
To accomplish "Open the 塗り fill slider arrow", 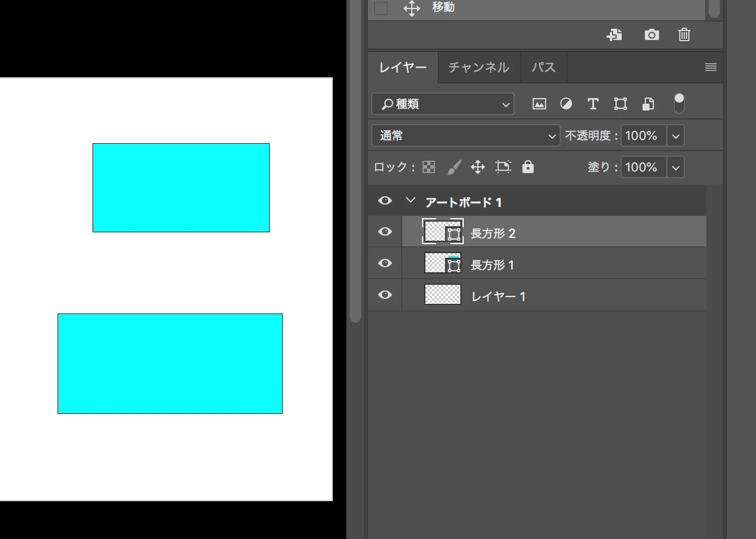I will click(676, 167).
